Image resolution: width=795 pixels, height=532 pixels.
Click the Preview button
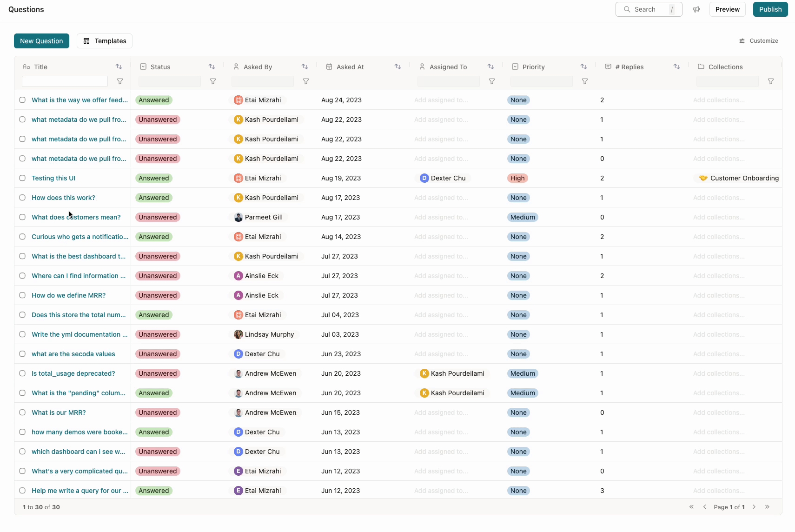727,9
